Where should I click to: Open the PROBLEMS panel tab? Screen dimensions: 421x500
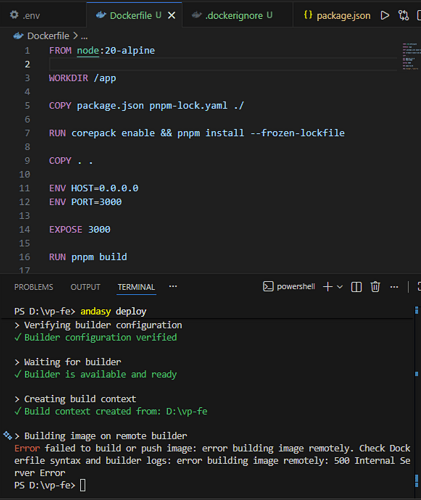tap(34, 287)
